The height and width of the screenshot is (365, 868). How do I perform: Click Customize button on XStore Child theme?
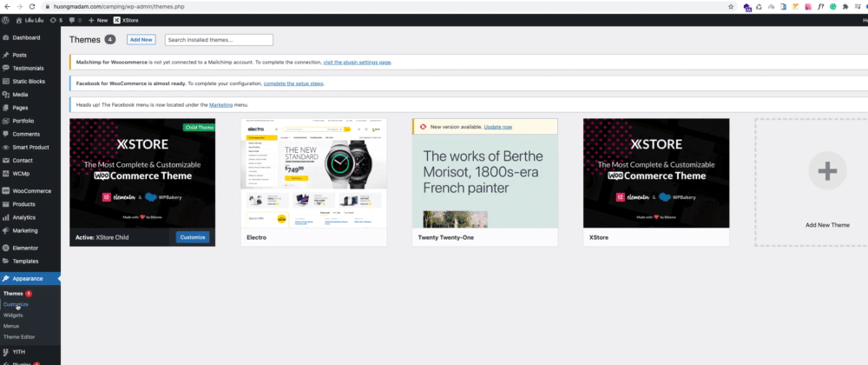pos(193,237)
